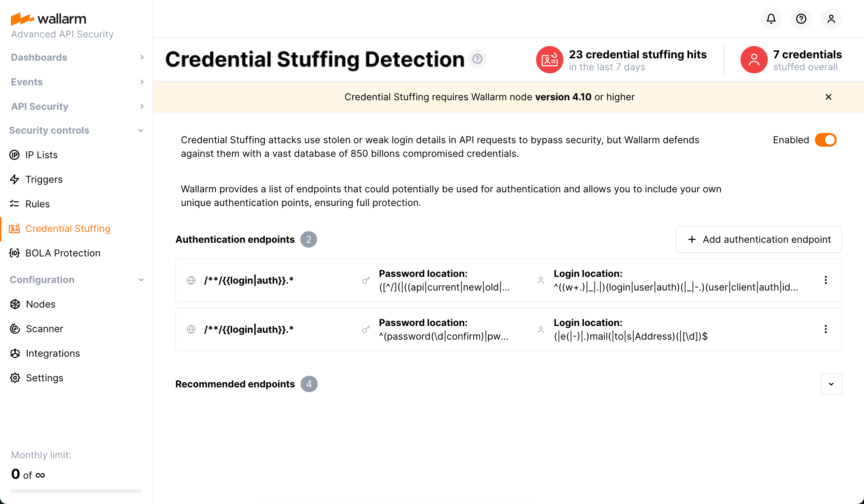Click the Wallarm logo
The image size is (864, 504).
tap(48, 18)
